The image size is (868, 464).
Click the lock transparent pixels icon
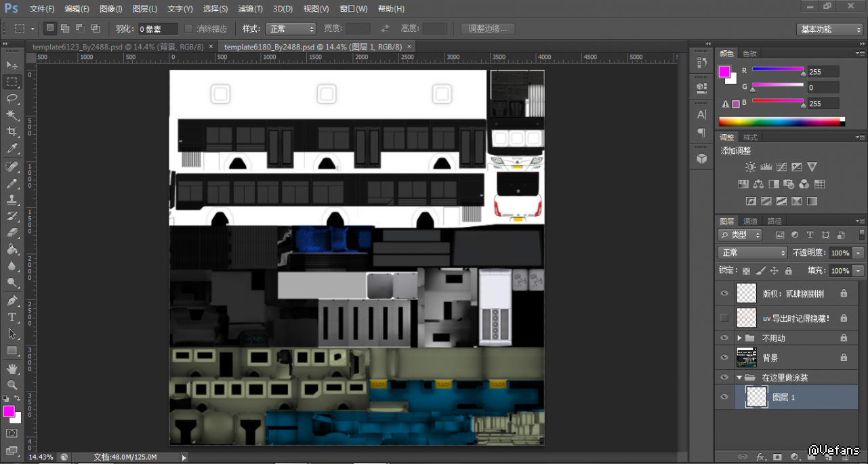click(746, 271)
